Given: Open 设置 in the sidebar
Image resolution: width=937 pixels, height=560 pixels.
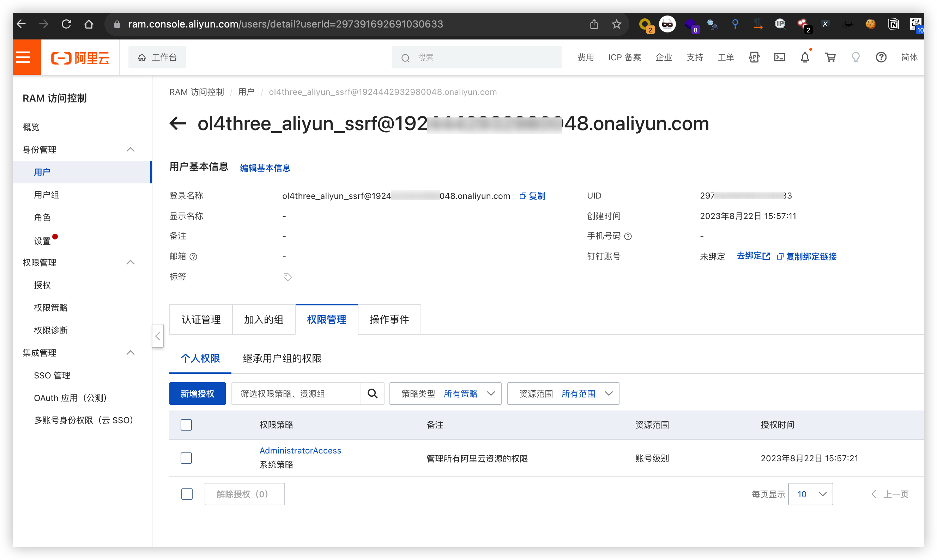Looking at the screenshot, I should tap(42, 241).
